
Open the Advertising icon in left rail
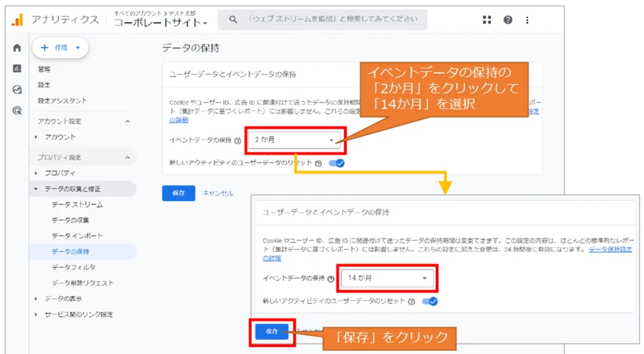[17, 111]
